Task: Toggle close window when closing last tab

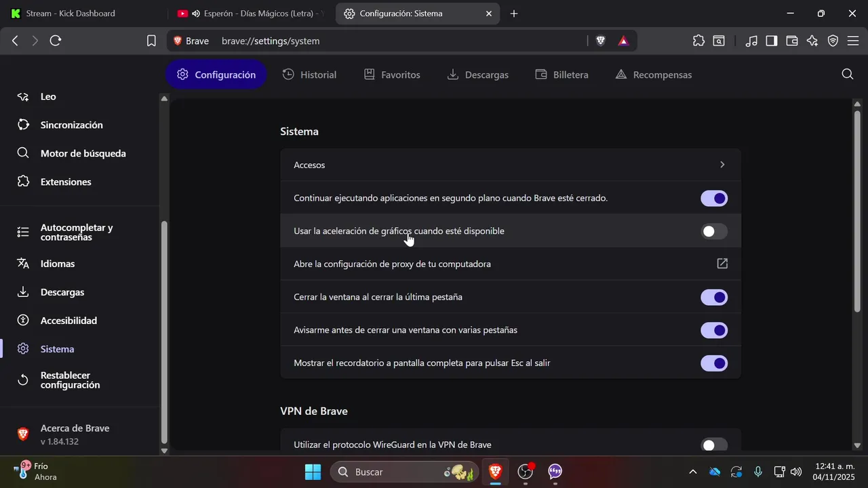Action: [714, 298]
